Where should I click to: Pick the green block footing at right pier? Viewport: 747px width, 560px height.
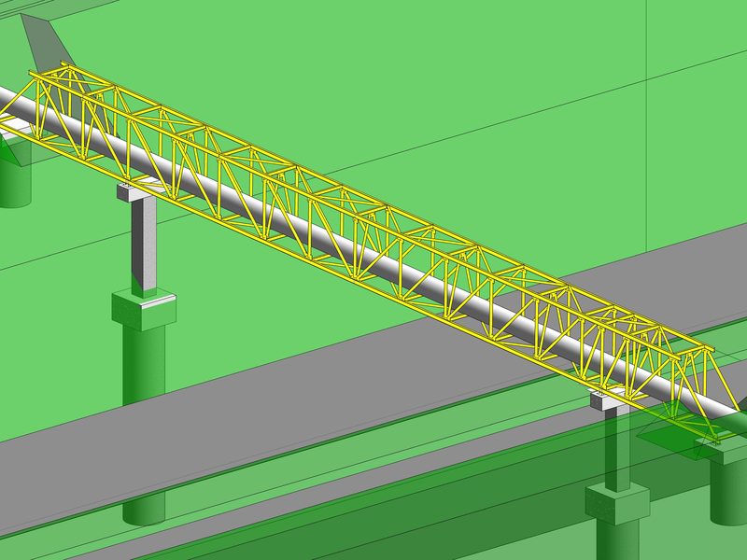pos(617,504)
